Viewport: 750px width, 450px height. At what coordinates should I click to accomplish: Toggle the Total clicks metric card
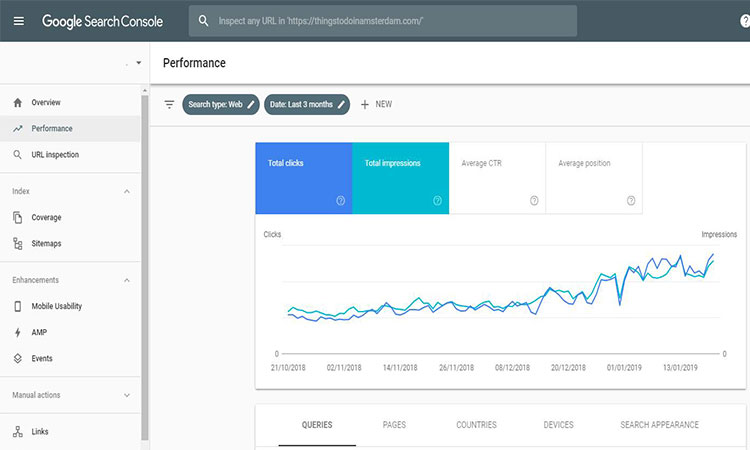[x=303, y=178]
